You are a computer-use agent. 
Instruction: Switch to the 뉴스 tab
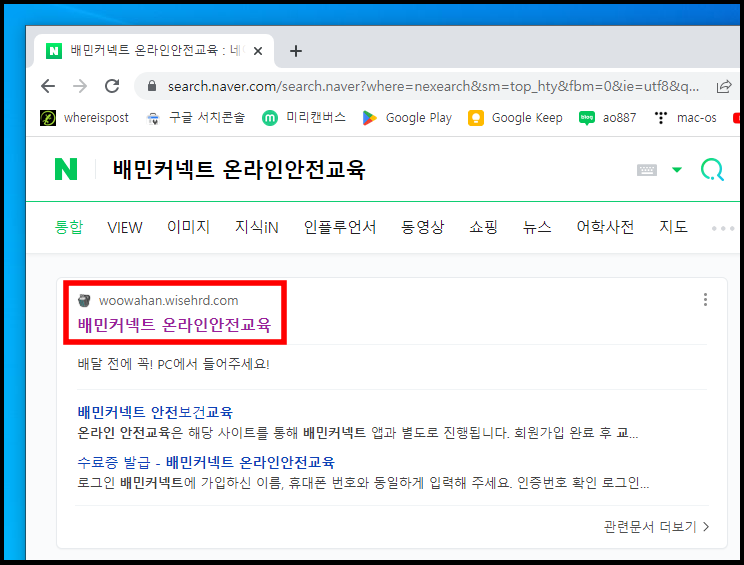[x=537, y=227]
